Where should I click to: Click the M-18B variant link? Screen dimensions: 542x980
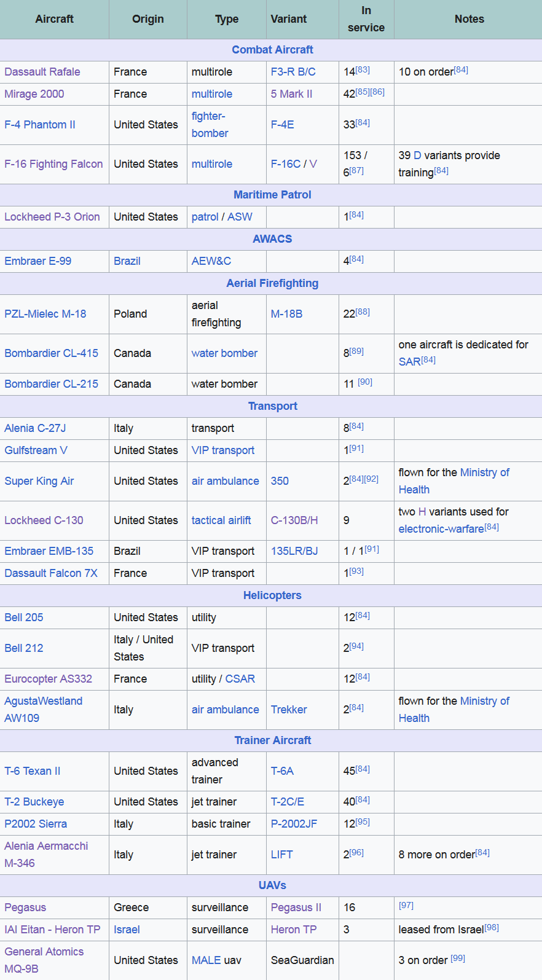coord(287,314)
